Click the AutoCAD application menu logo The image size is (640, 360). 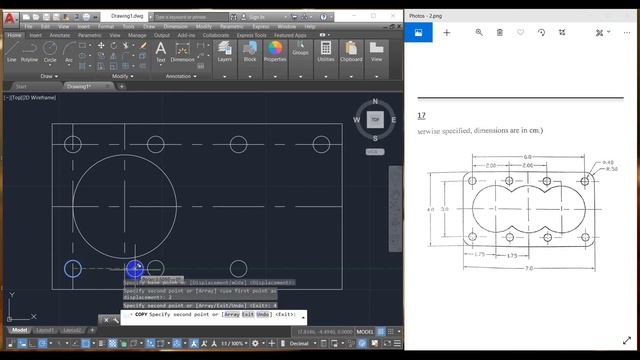pos(10,19)
